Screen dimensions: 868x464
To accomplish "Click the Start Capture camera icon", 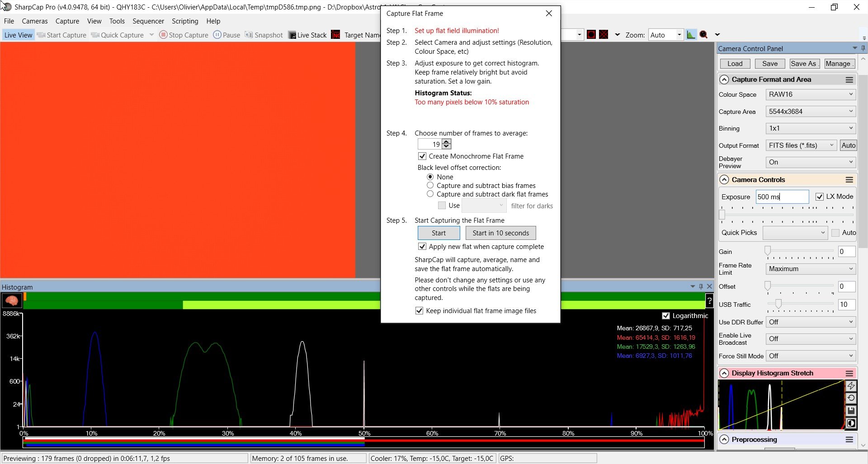I will [x=41, y=35].
